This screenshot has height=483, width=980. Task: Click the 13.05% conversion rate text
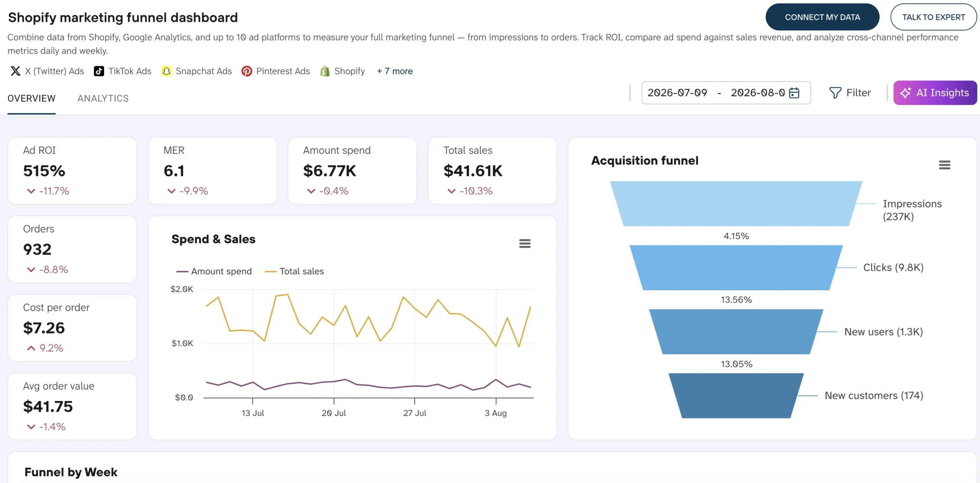[x=737, y=364]
